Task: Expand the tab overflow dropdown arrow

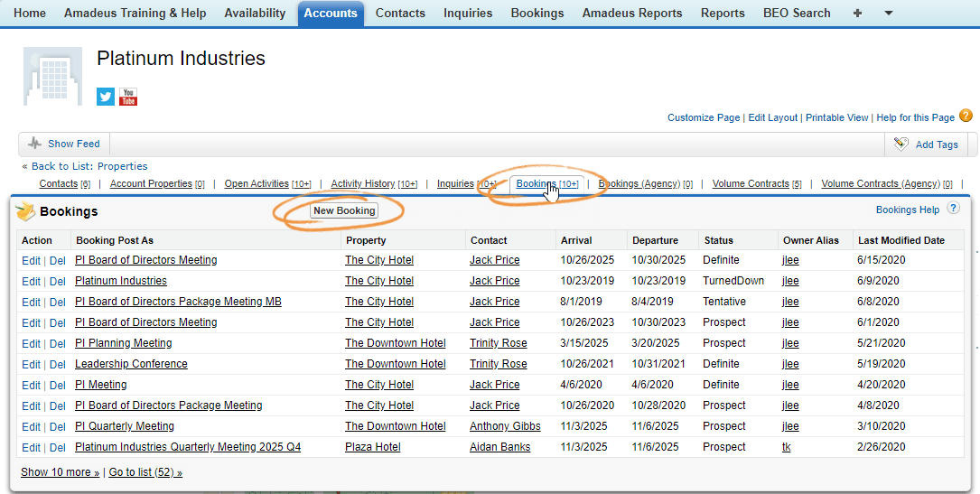Action: point(889,14)
